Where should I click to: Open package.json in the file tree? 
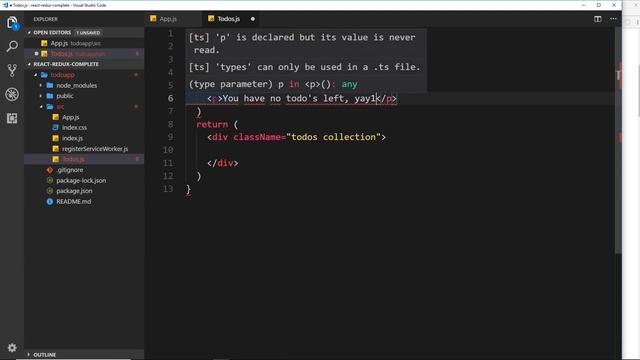point(84,191)
